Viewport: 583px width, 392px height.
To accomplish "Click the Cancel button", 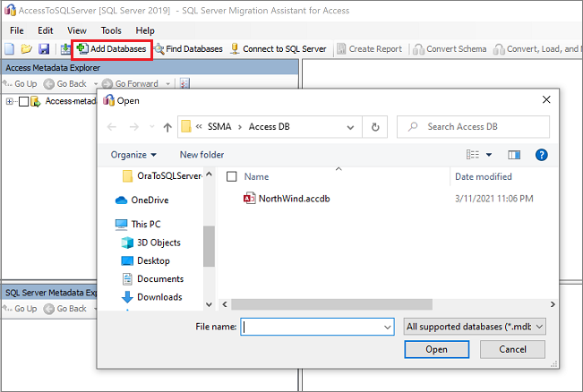I will click(512, 349).
